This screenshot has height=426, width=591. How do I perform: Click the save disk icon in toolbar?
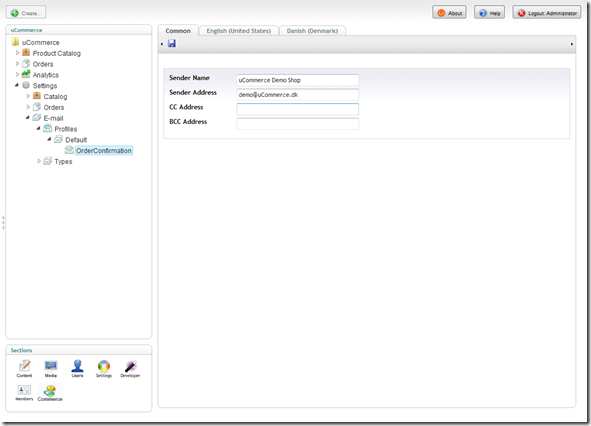172,43
